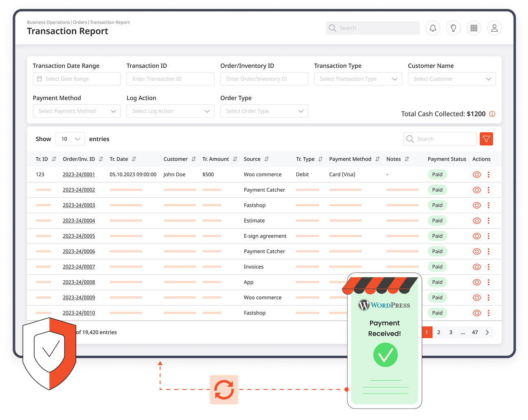
Task: Click the Paid status for order 2023-24/0001
Action: (437, 175)
